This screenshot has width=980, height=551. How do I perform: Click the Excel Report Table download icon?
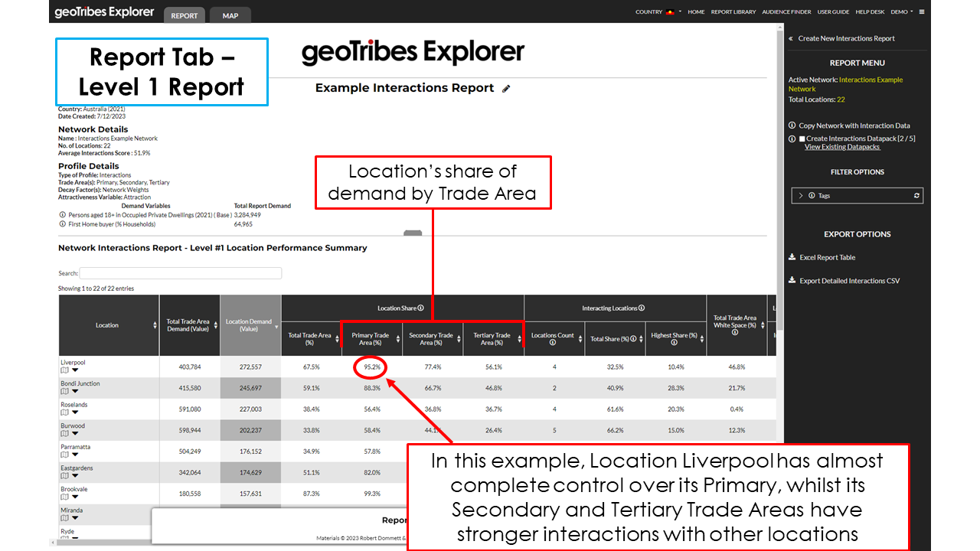coord(792,258)
